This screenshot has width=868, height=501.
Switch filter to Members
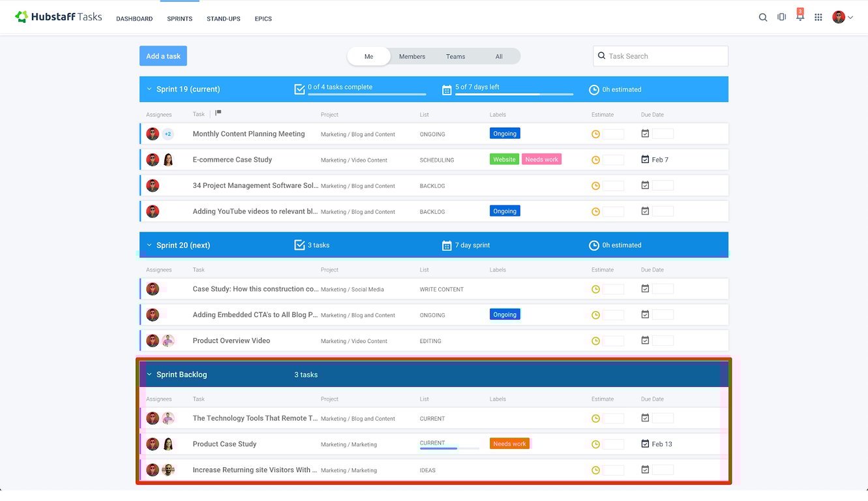[412, 57]
